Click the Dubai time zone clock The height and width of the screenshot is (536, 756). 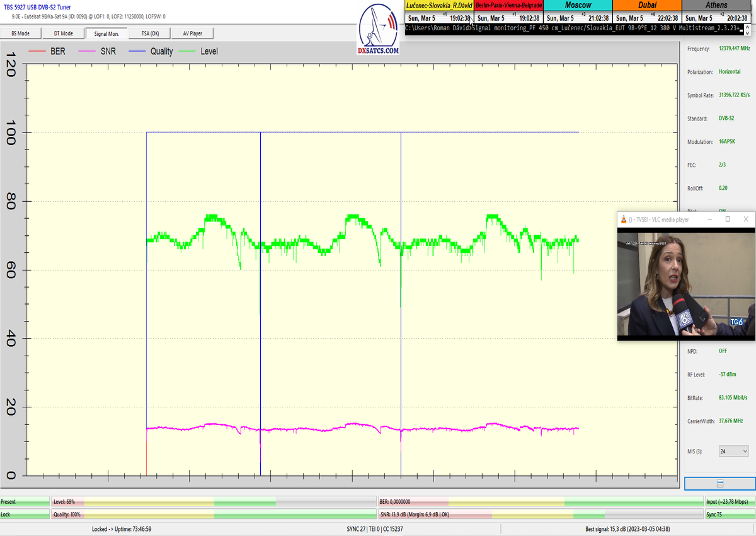(x=647, y=13)
